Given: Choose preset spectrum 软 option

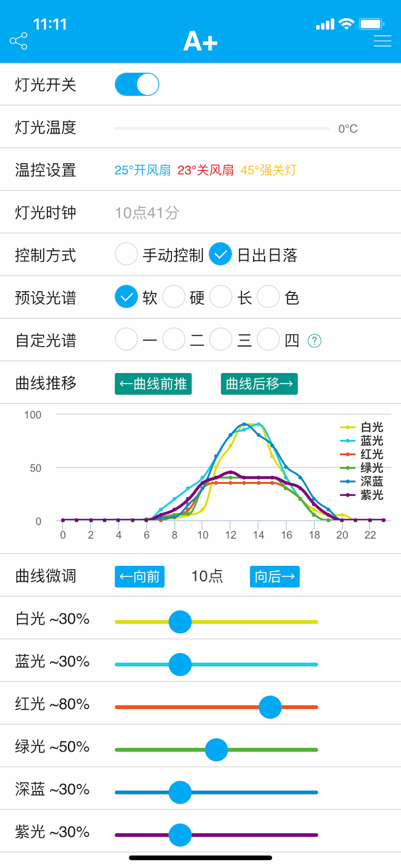Looking at the screenshot, I should (x=126, y=297).
